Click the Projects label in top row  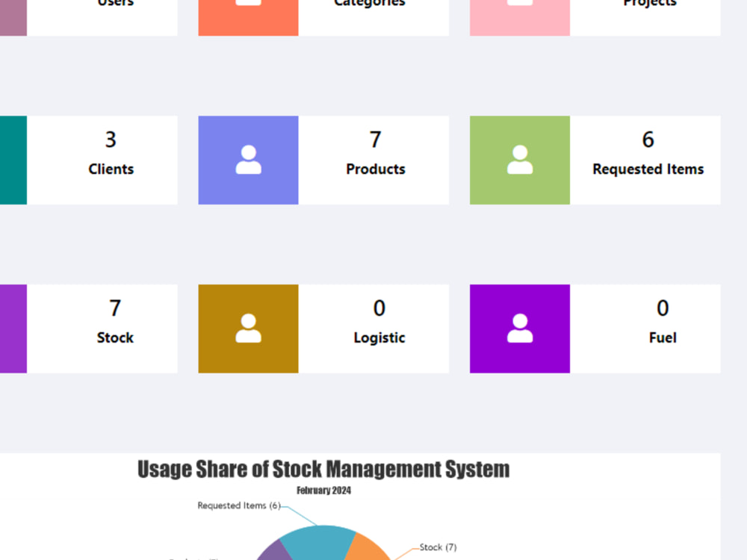(650, 3)
